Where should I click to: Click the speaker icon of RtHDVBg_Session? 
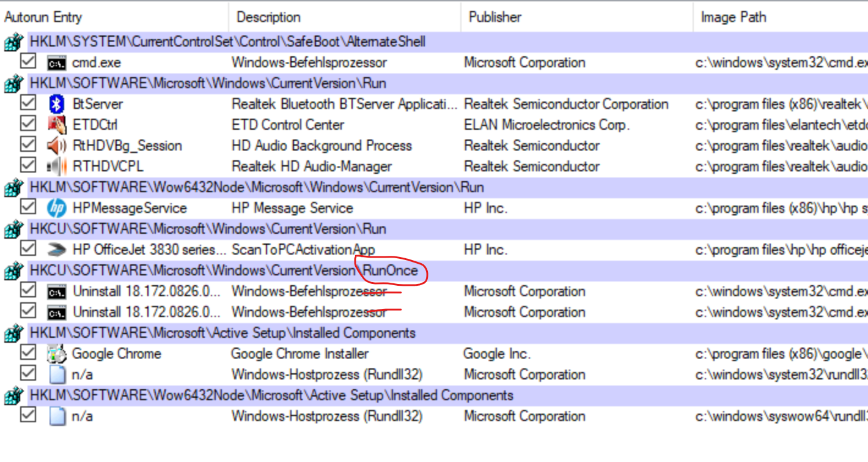[57, 146]
